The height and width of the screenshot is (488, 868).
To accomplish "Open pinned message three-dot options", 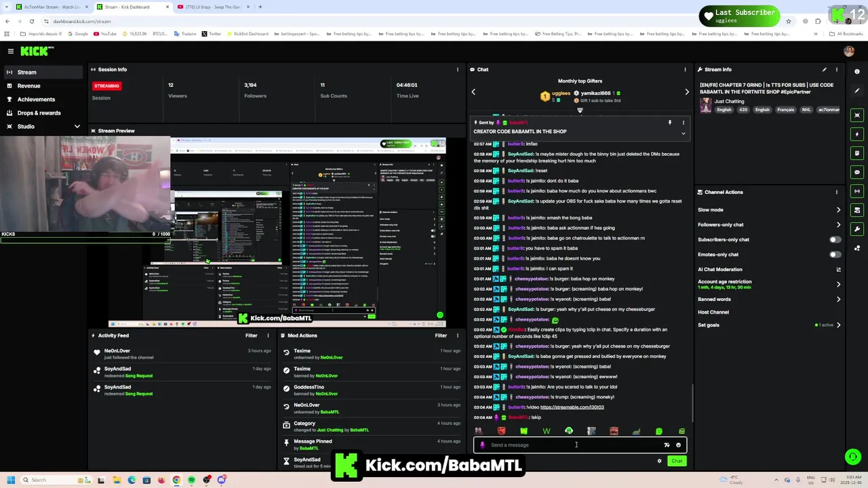I will [683, 123].
